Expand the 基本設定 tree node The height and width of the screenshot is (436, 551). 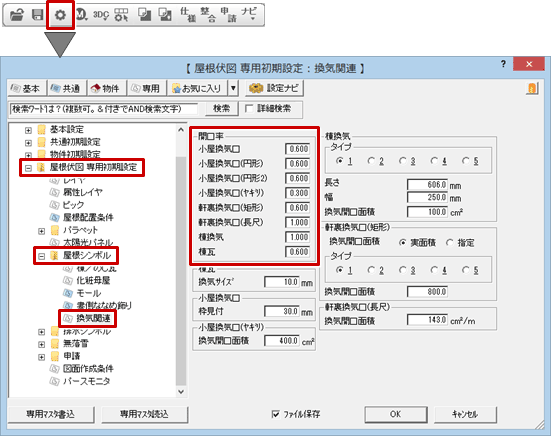click(28, 130)
